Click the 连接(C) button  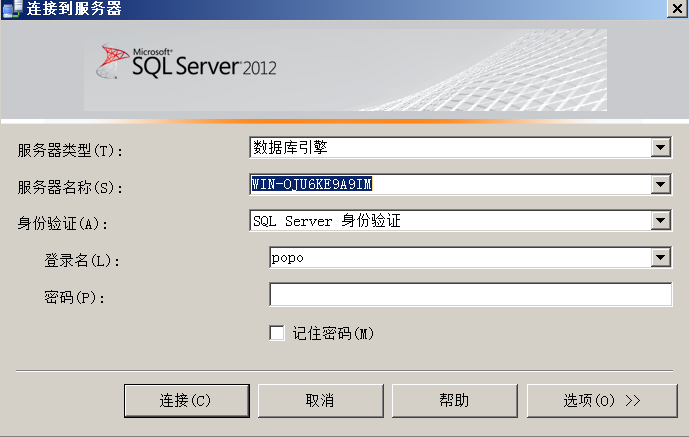click(x=187, y=401)
